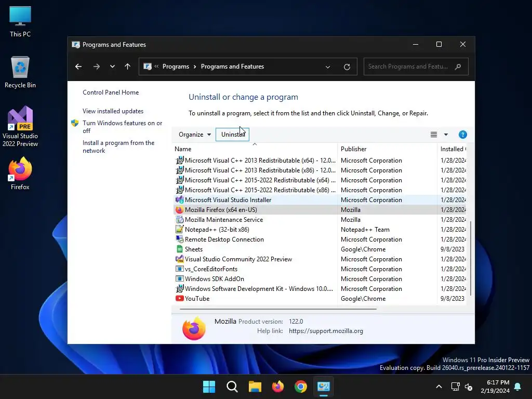Expand the address bar history dropdown
The image size is (532, 399).
click(x=328, y=67)
